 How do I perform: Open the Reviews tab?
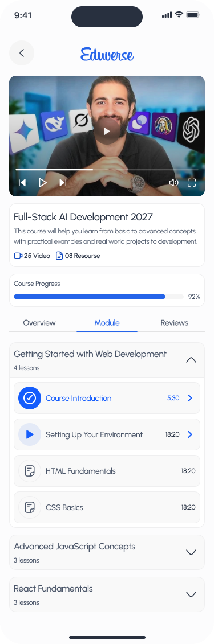pyautogui.click(x=175, y=323)
